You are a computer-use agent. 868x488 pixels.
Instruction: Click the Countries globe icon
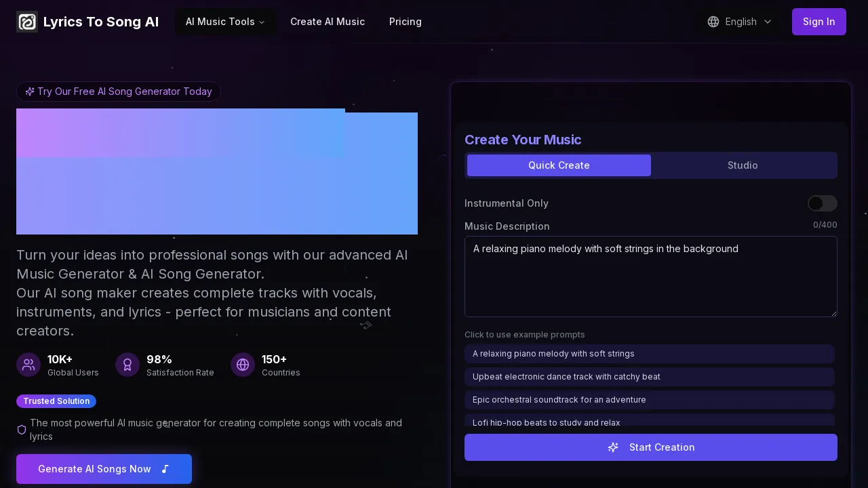point(243,365)
